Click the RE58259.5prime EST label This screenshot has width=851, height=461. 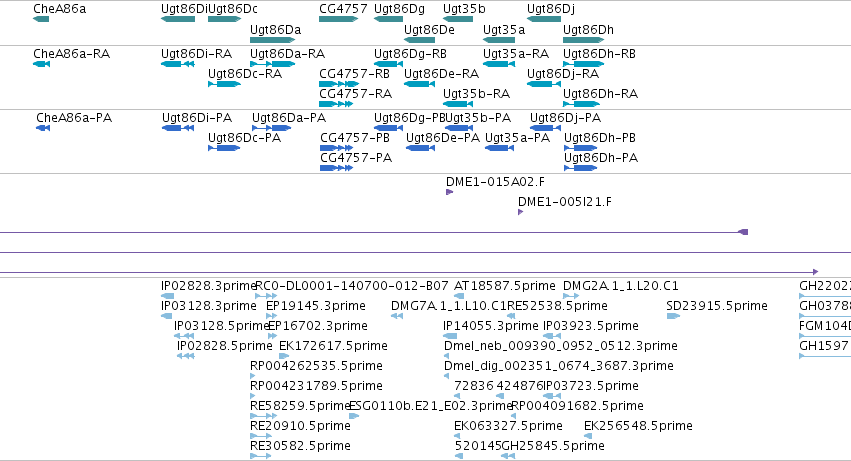click(x=300, y=407)
